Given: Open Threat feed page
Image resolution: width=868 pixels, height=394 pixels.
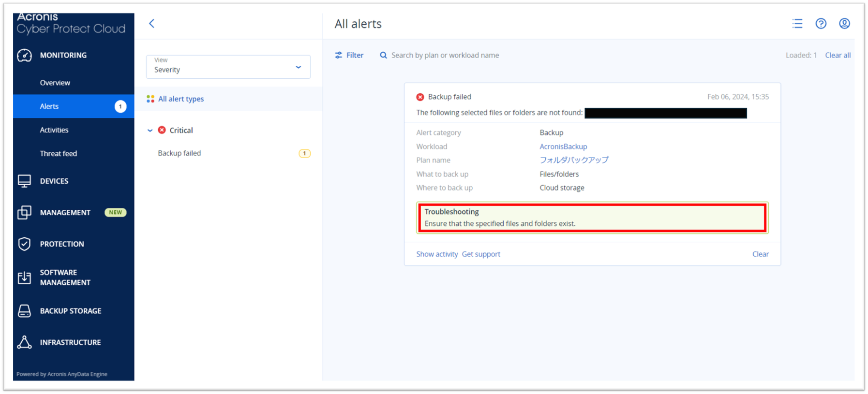Looking at the screenshot, I should click(59, 154).
